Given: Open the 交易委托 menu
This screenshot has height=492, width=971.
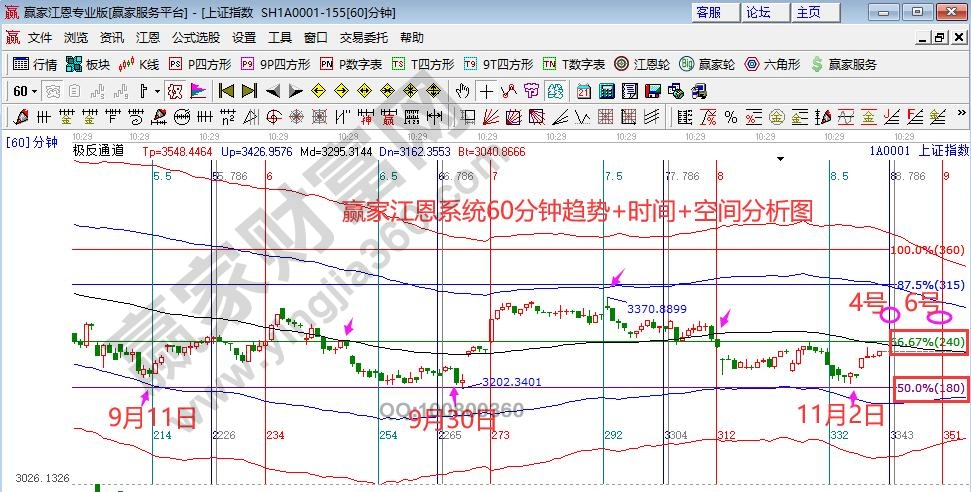Looking at the screenshot, I should pos(364,38).
